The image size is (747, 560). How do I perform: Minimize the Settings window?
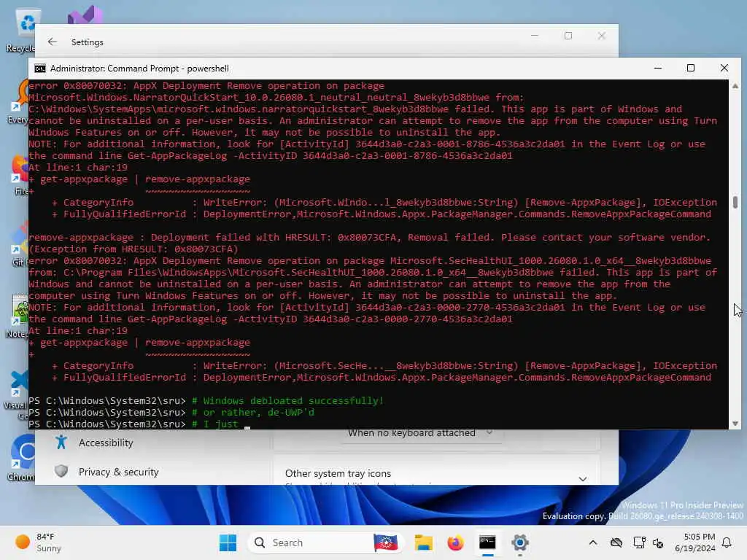[x=535, y=36]
